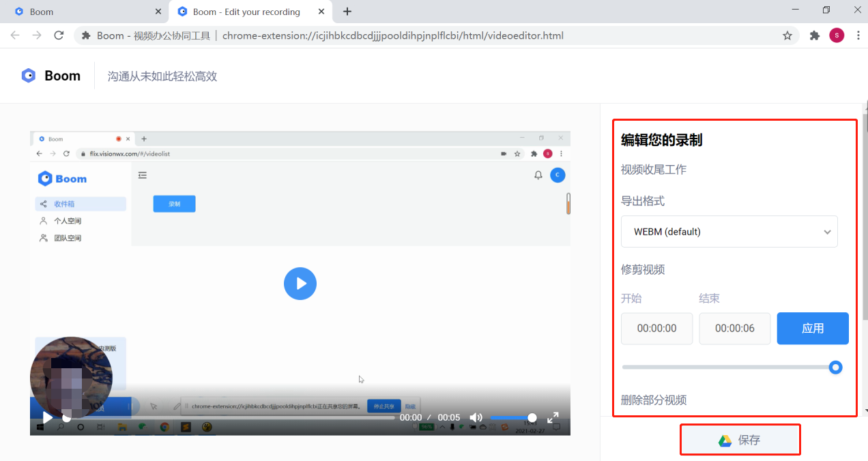Viewport: 868px width, 461px height.
Task: Play the recording with the center play button
Action: coord(300,283)
